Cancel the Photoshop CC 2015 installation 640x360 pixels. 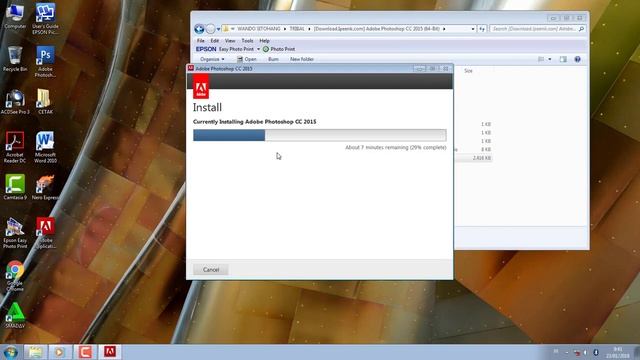click(211, 270)
